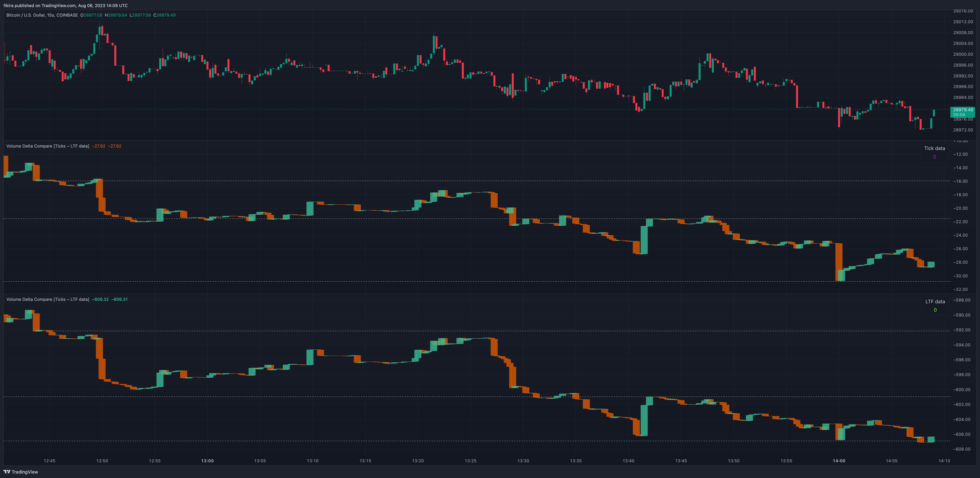Click the −606.31 green value in bottom pane legend
The width and height of the screenshot is (980, 478).
click(x=119, y=299)
